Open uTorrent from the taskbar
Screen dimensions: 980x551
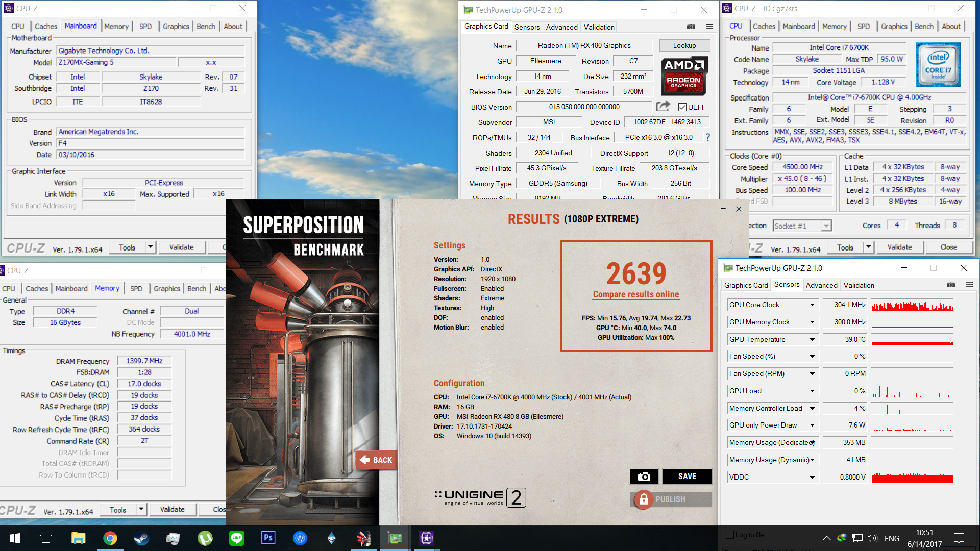coord(205,538)
